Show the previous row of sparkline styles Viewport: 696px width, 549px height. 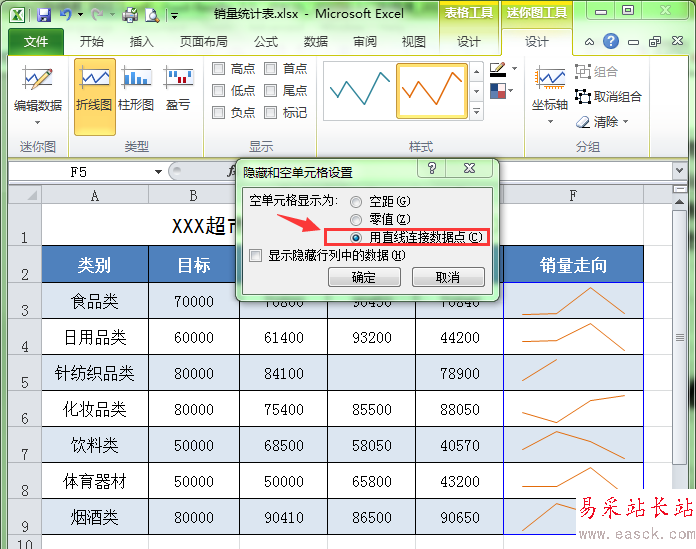476,71
